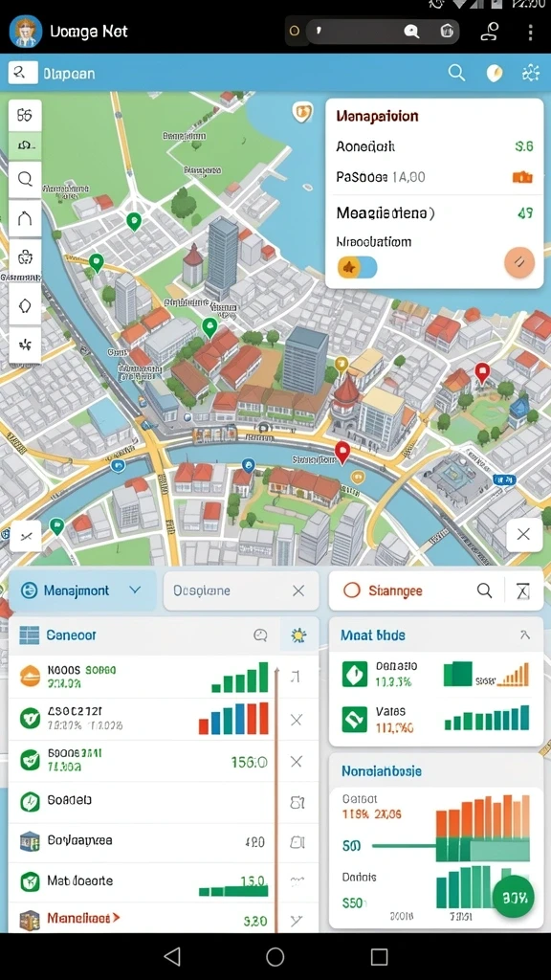Tap the green 80% floating button
This screenshot has width=551, height=980.
(514, 898)
